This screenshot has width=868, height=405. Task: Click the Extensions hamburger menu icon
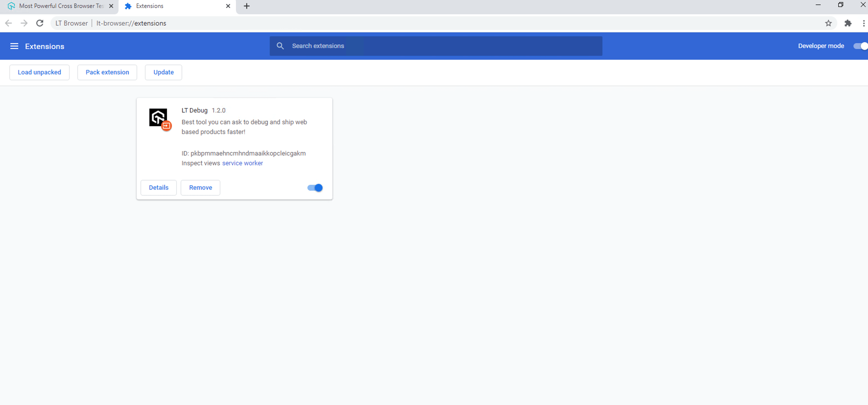[x=14, y=46]
